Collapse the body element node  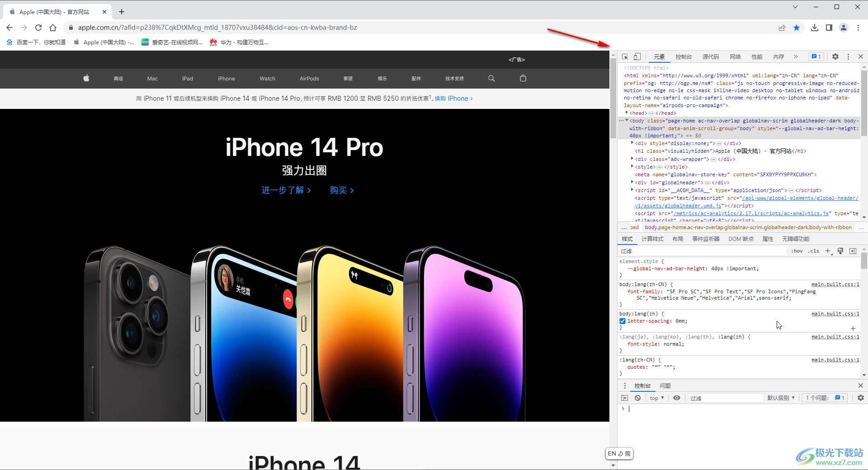pyautogui.click(x=627, y=120)
